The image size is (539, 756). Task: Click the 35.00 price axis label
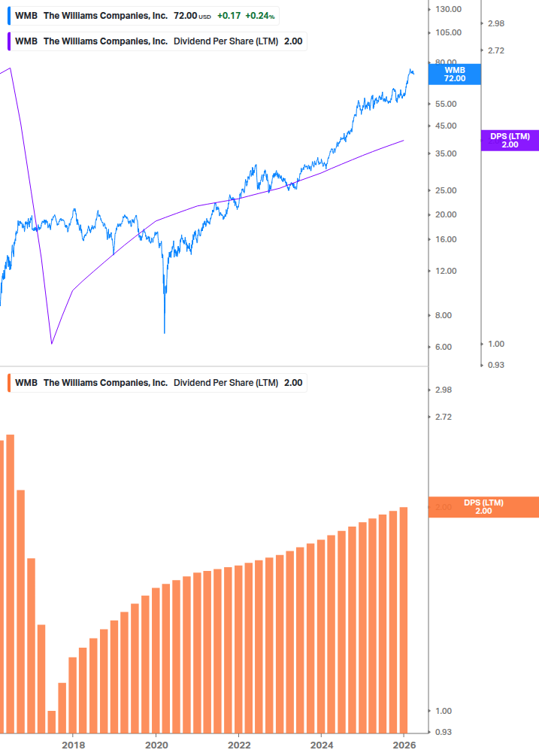click(x=446, y=153)
